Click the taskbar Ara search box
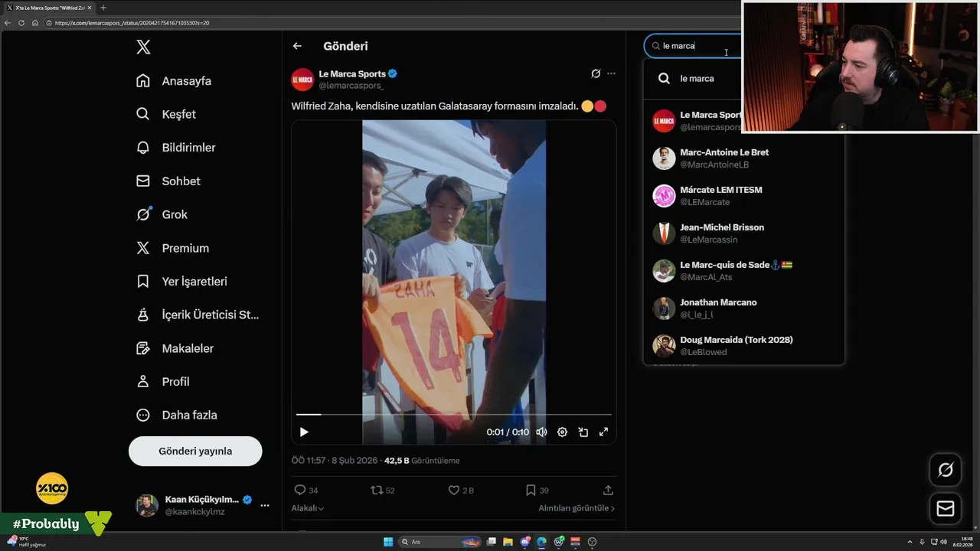This screenshot has height=551, width=980. [x=441, y=542]
